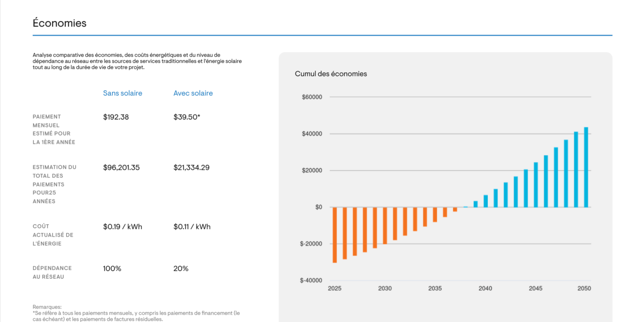644x322 pixels.
Task: Select the Avec solaire column header
Action: point(193,93)
